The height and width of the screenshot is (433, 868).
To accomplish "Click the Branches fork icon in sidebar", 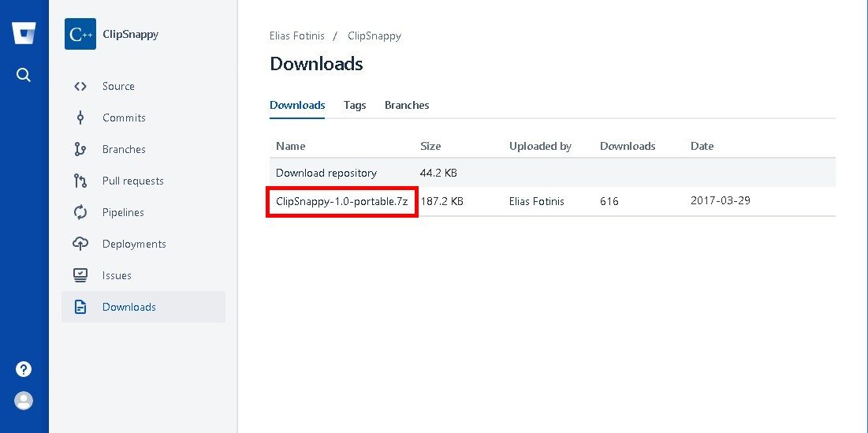I will (x=80, y=150).
